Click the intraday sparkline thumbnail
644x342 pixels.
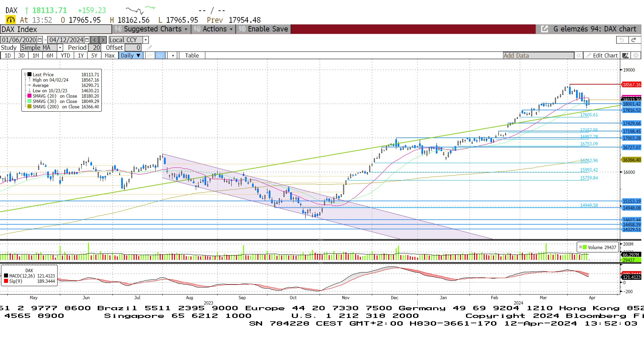point(140,10)
